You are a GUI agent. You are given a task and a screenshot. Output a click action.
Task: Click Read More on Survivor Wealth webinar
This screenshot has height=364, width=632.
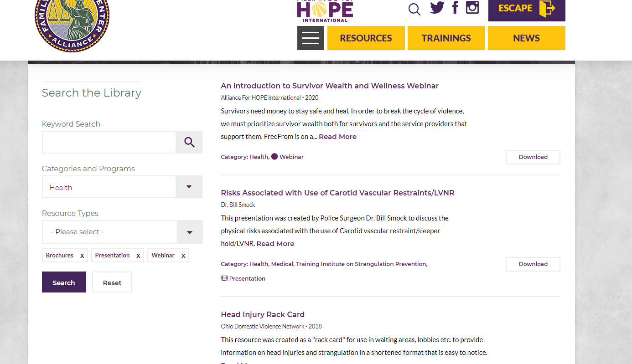(338, 137)
